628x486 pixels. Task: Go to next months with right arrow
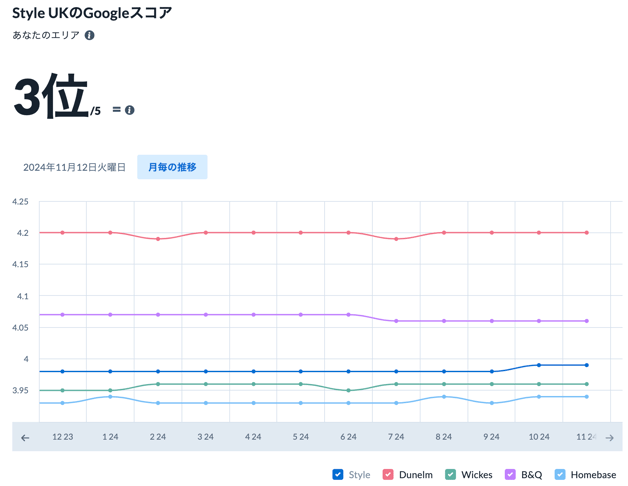click(x=609, y=438)
